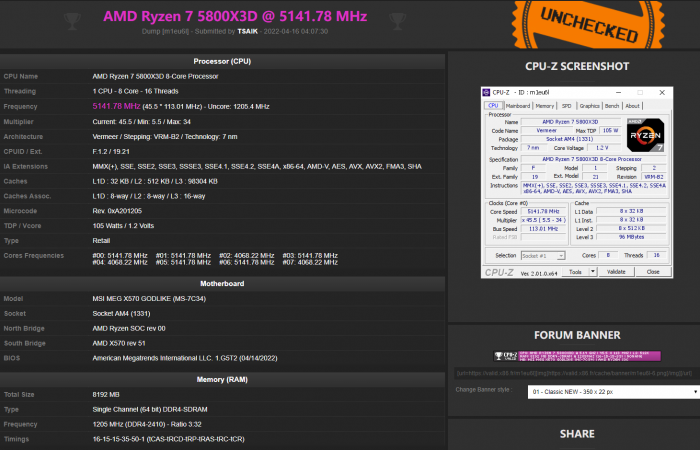Click the forum banner trophy image
The width and height of the screenshot is (700, 450).
pyautogui.click(x=500, y=356)
